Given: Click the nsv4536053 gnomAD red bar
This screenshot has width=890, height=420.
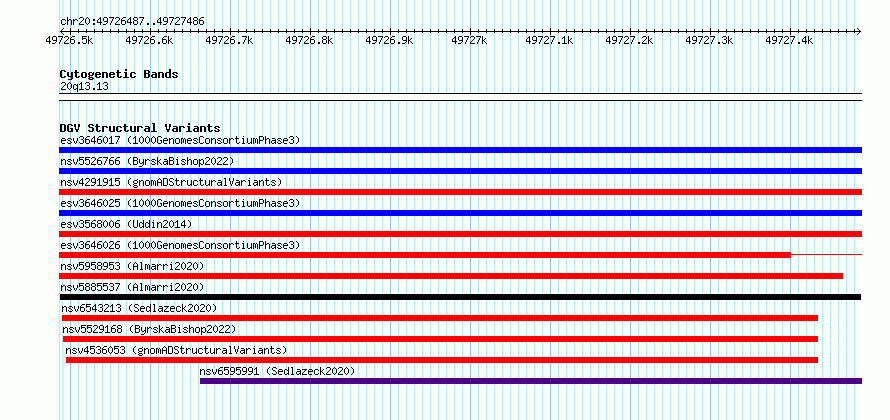Looking at the screenshot, I should point(442,360).
